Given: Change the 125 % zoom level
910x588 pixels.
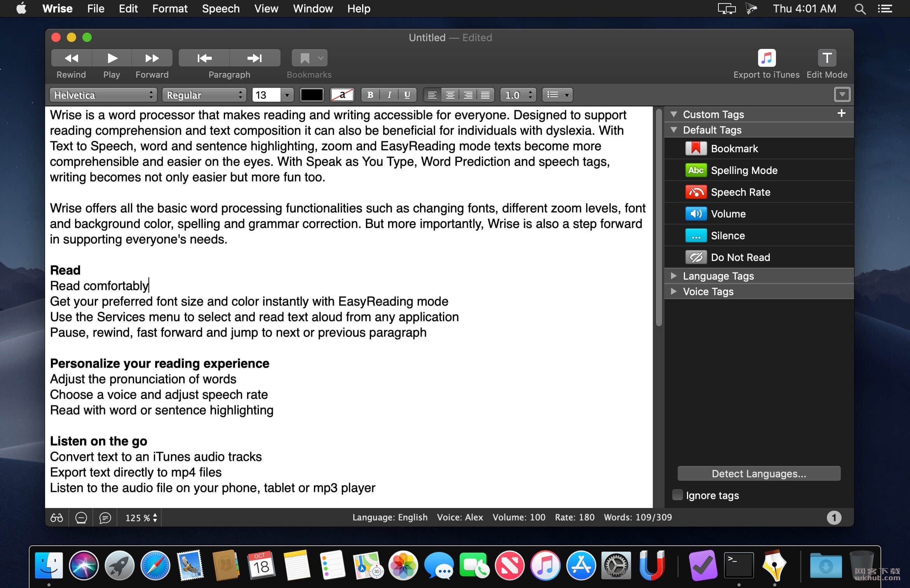Looking at the screenshot, I should [141, 518].
